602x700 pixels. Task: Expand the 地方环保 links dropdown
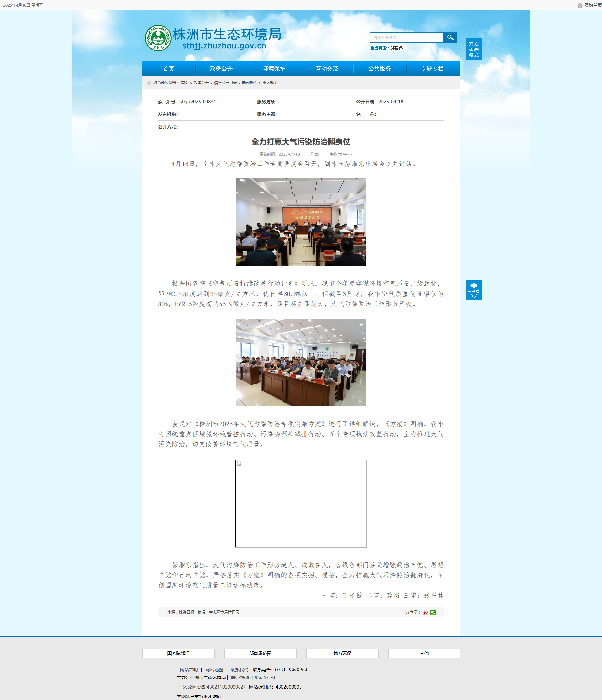pyautogui.click(x=342, y=653)
